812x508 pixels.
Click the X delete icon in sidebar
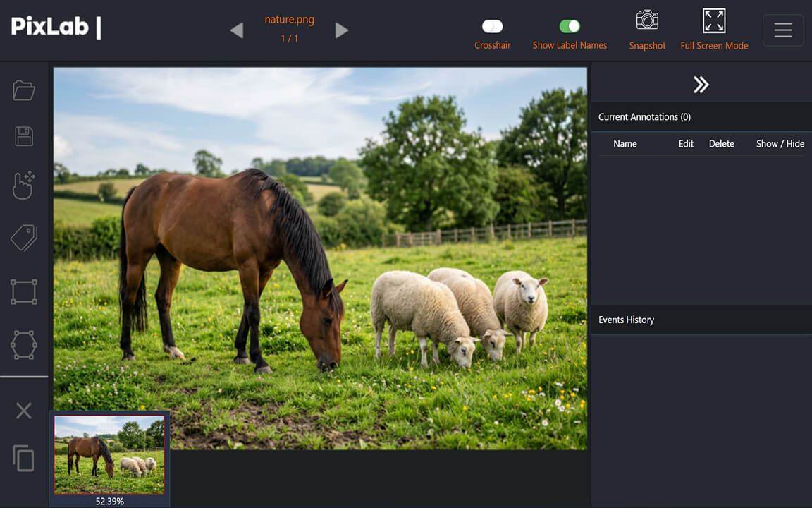pos(24,411)
